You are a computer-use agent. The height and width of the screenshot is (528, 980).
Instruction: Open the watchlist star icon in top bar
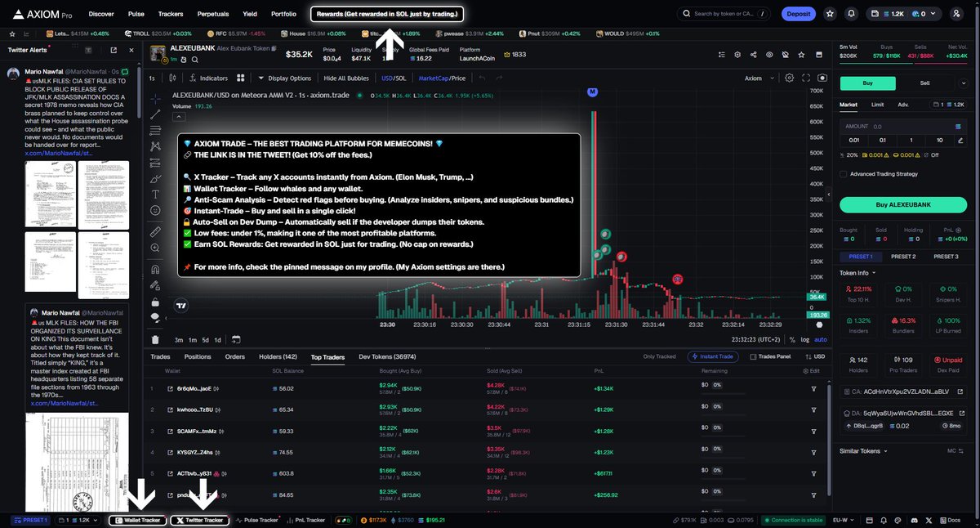(831, 14)
